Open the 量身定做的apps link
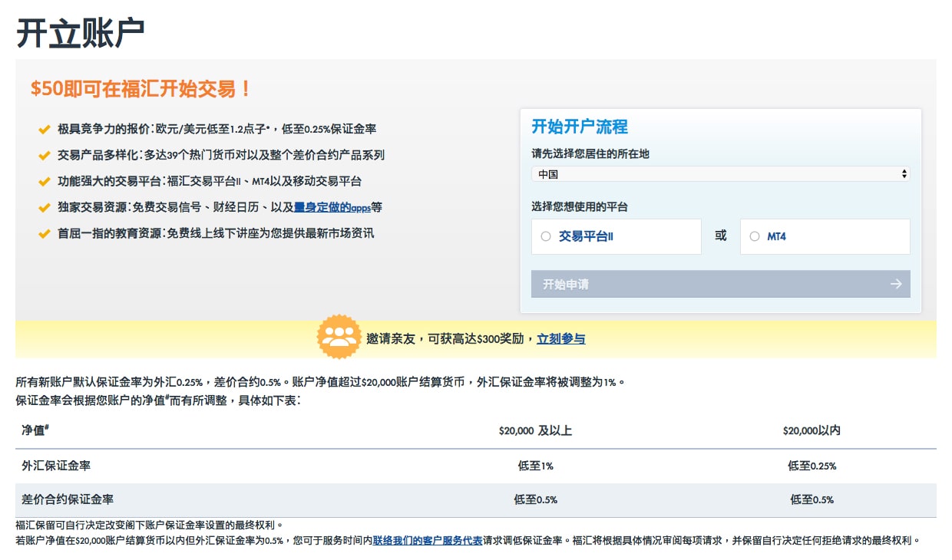 pos(332,207)
